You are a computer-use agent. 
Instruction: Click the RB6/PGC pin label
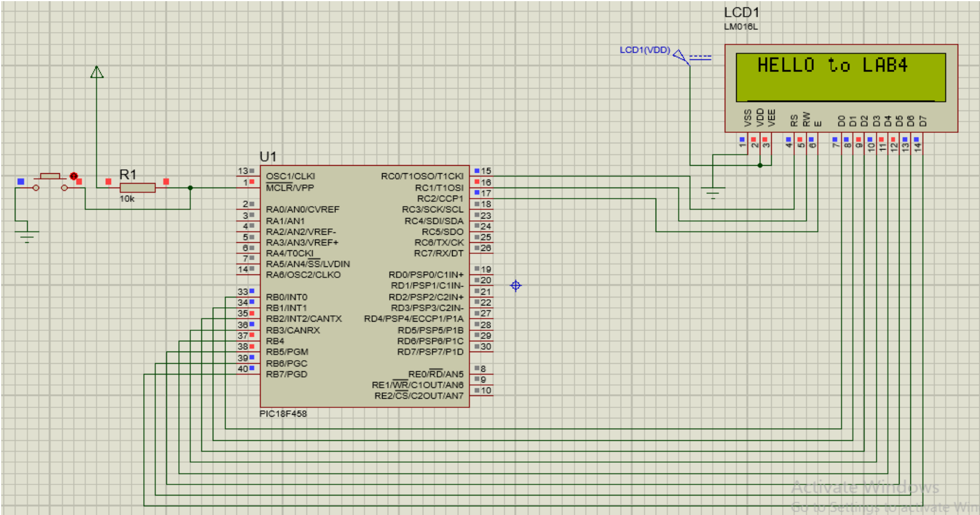[286, 364]
